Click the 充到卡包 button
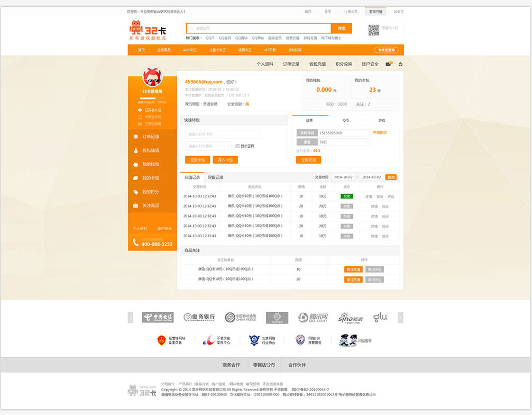Viewport: 532px width, 415px height. click(197, 160)
